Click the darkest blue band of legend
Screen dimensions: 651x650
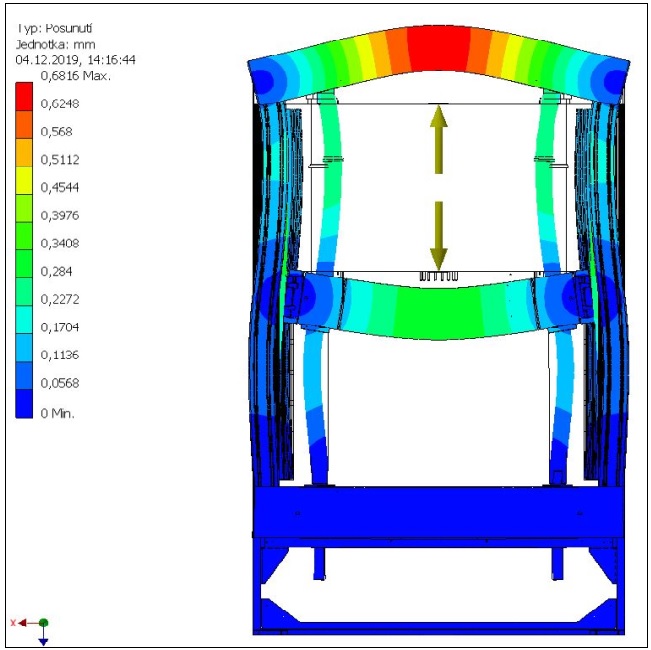[24, 403]
